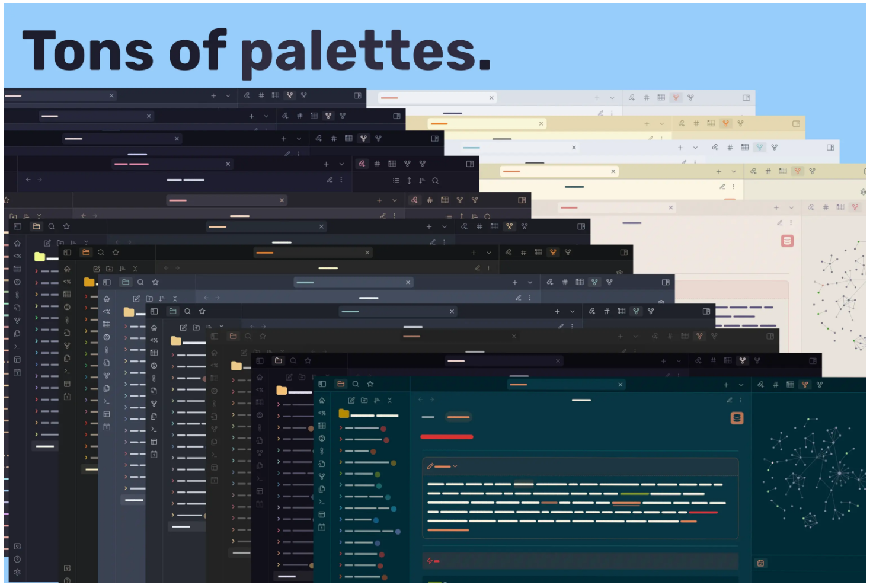Click the lightning bolt callout bar in teal note
This screenshot has height=588, width=873.
[x=580, y=561]
